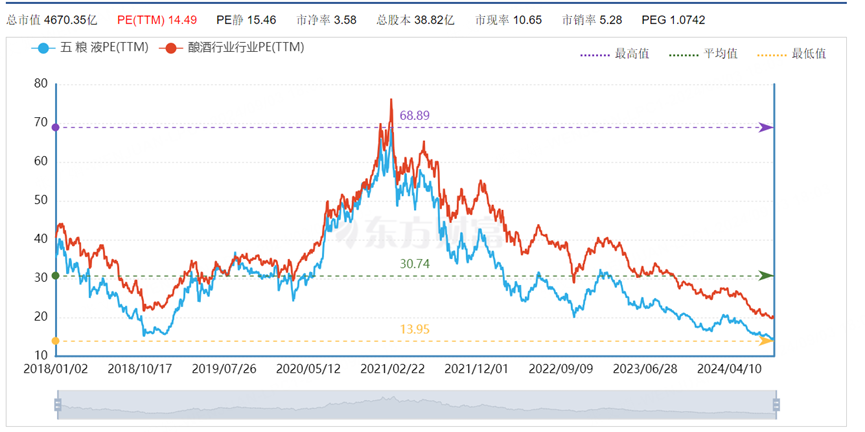Click the 总市值 4670.35亿 value
The width and height of the screenshot is (865, 432).
52,20
